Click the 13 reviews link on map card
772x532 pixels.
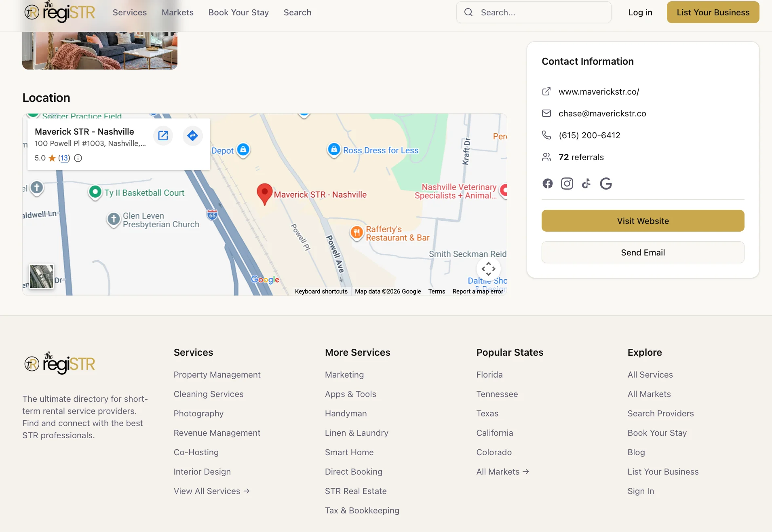[64, 158]
